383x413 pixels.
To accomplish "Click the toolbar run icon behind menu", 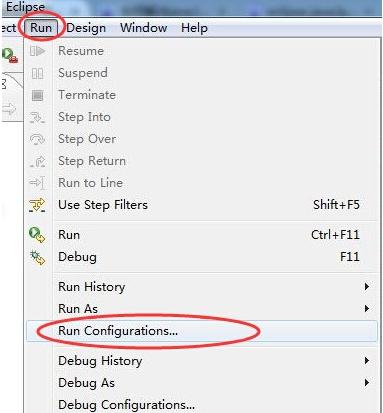I will tap(9, 55).
